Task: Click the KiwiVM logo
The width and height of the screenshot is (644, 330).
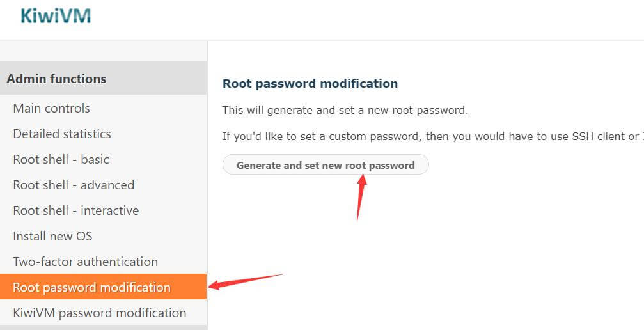Action: tap(56, 16)
